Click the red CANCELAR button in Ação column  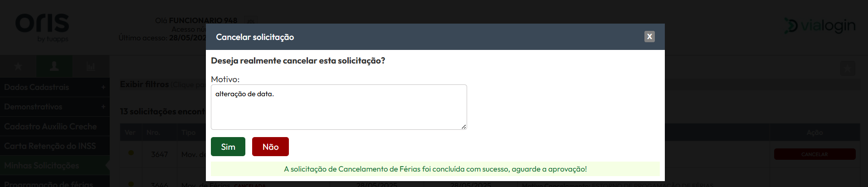point(814,154)
